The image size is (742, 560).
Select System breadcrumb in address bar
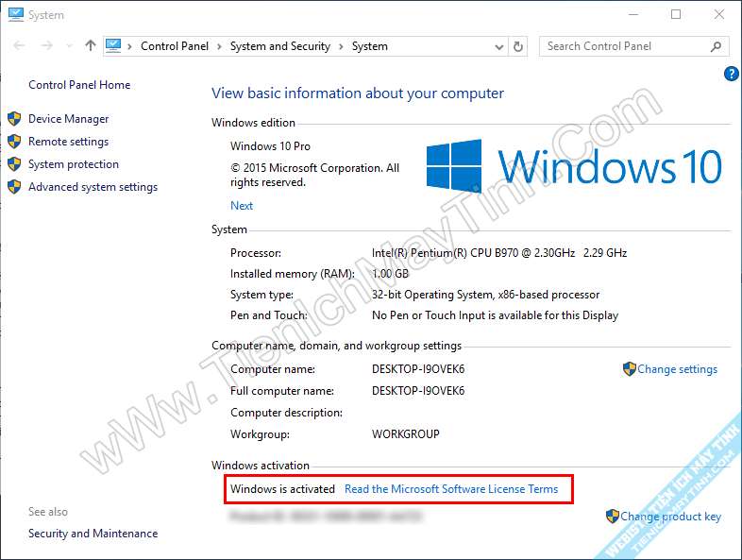(369, 46)
